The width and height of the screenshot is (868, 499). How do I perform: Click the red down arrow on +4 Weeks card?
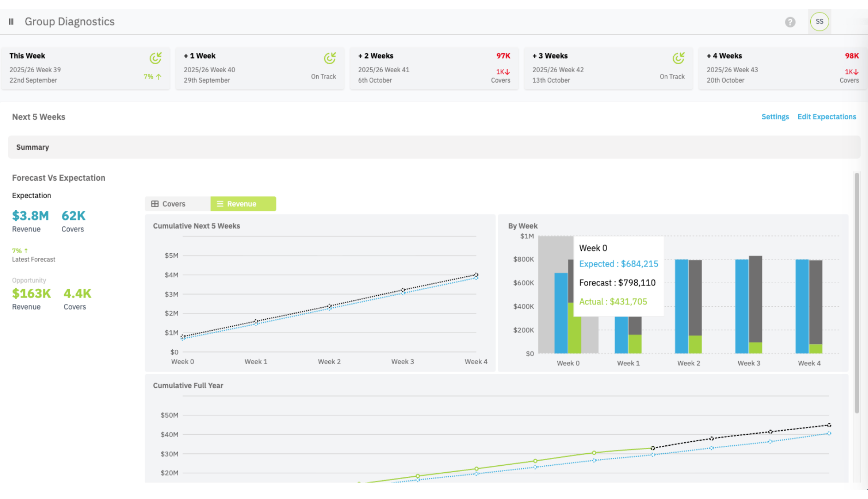pyautogui.click(x=856, y=72)
